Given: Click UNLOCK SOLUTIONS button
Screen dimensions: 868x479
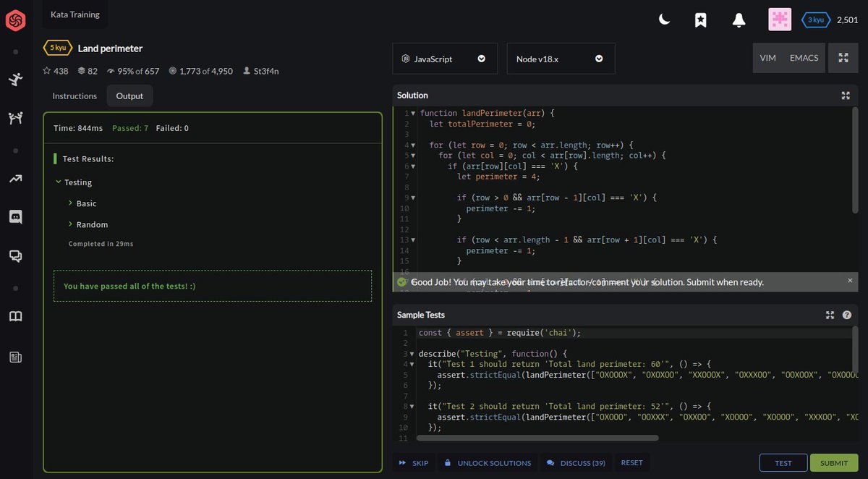Looking at the screenshot, I should coord(488,463).
